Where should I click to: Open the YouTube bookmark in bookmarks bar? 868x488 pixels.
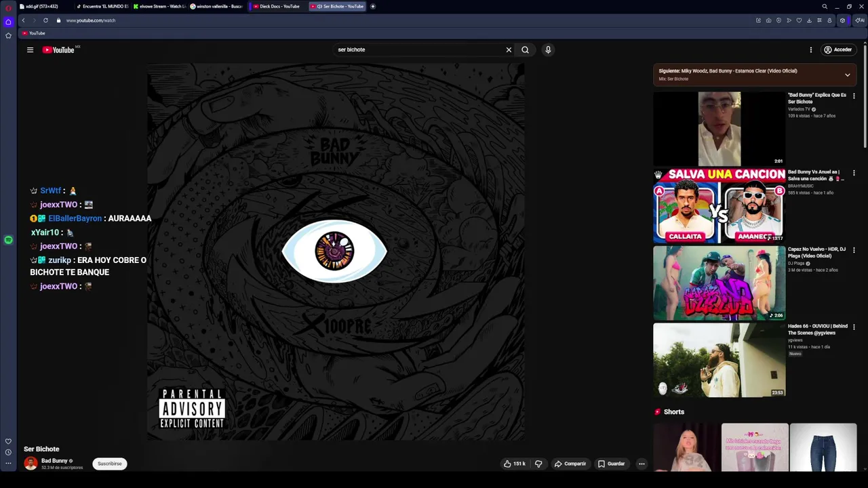(33, 33)
